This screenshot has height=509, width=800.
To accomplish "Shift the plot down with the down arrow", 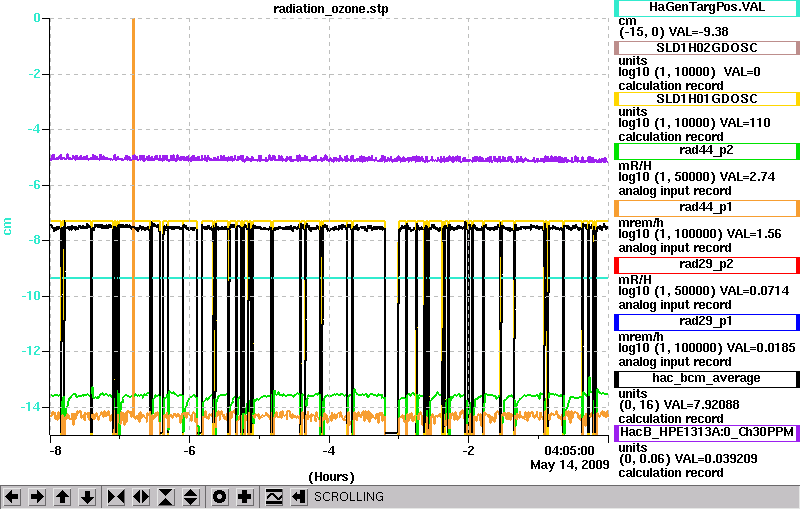I will (87, 496).
